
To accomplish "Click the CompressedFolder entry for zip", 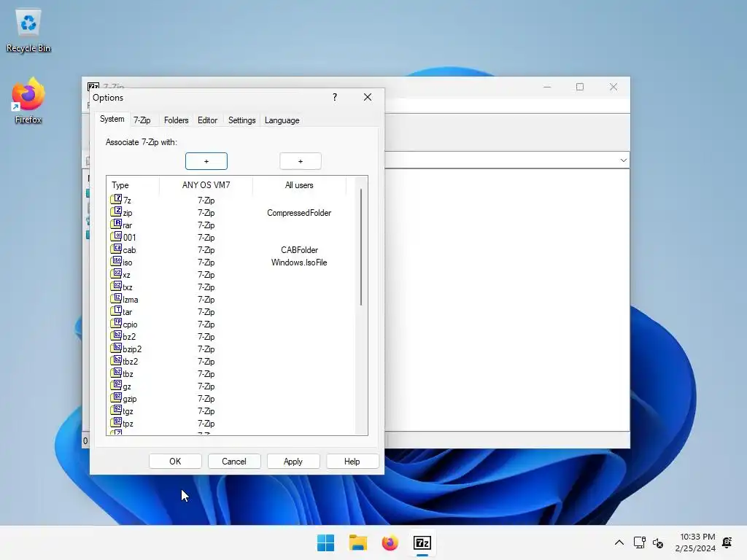I will pyautogui.click(x=299, y=213).
